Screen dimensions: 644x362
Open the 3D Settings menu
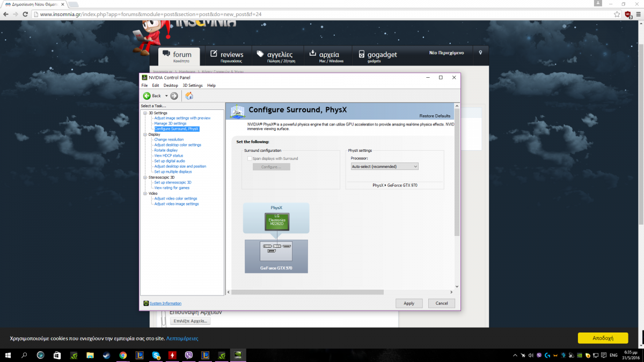(x=193, y=85)
